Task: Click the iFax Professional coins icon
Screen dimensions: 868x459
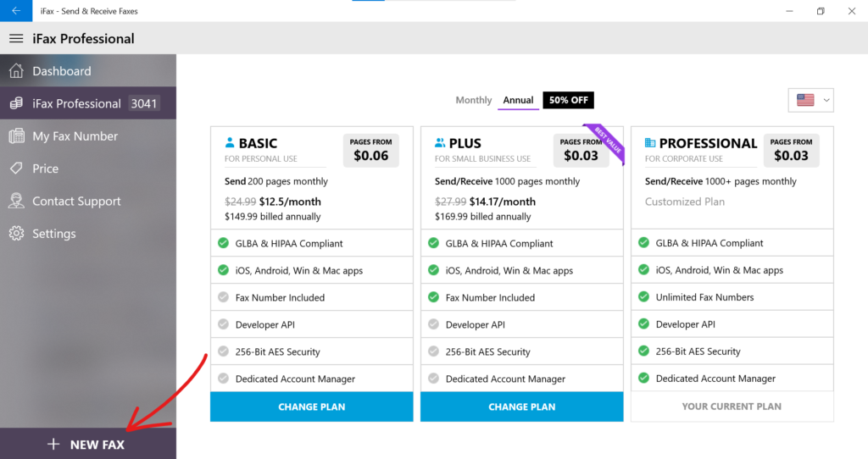Action: pos(17,103)
